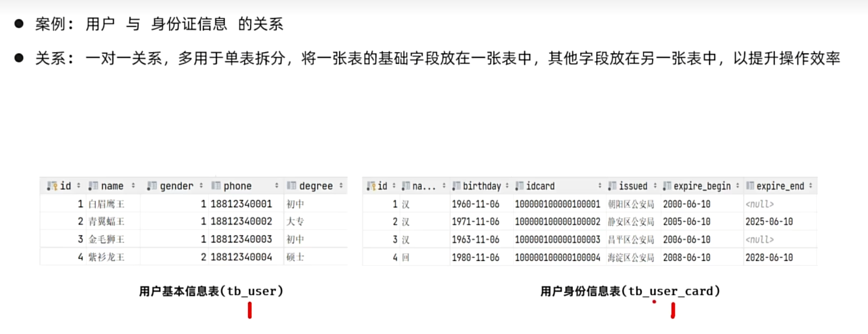Select the 回 cell in the na... column
This screenshot has height=334, width=868.
tap(406, 257)
